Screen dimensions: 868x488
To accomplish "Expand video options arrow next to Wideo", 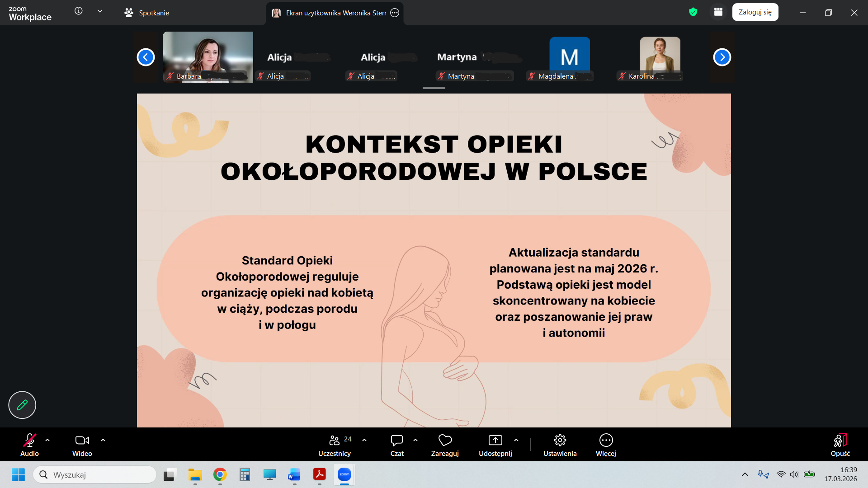I will point(103,440).
